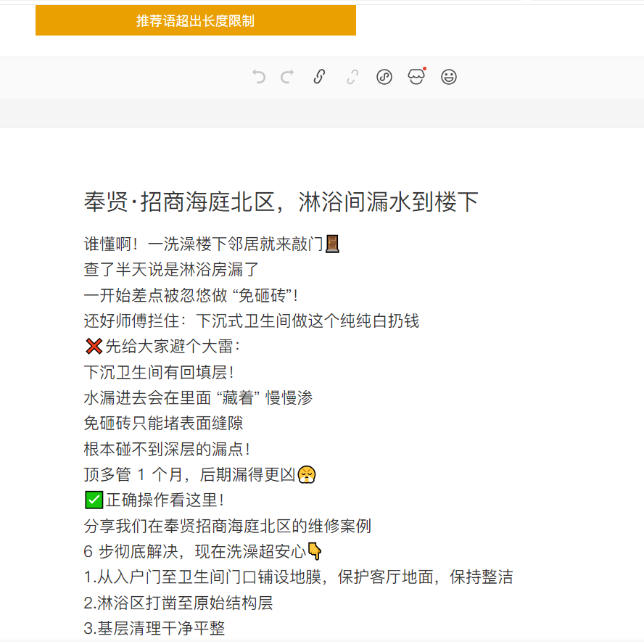Viewport: 644px width, 644px height.
Task: Place cursor in the title 奉贤·招商海庭北区
Action: tap(281, 202)
